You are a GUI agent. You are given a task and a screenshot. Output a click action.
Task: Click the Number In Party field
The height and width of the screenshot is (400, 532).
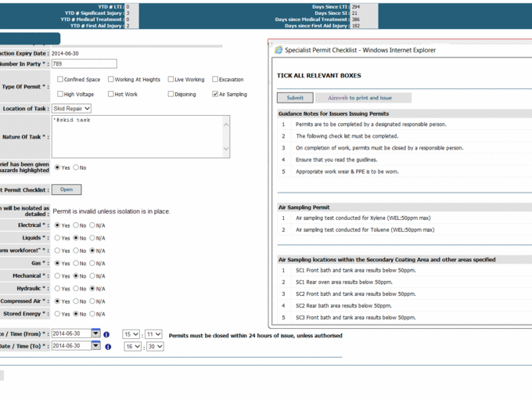[x=84, y=64]
